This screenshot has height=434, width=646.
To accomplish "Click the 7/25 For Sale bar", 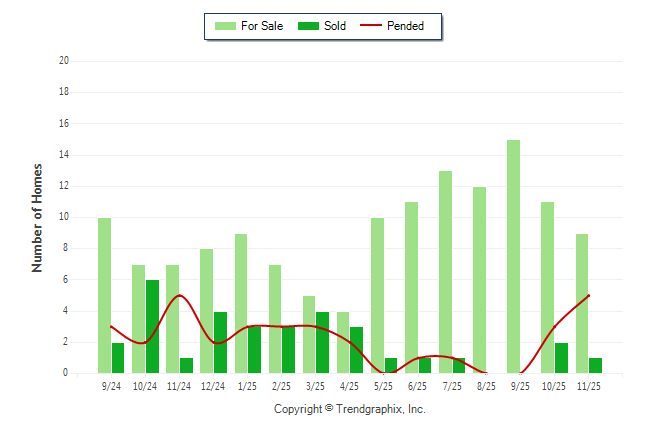I will 445,272.
